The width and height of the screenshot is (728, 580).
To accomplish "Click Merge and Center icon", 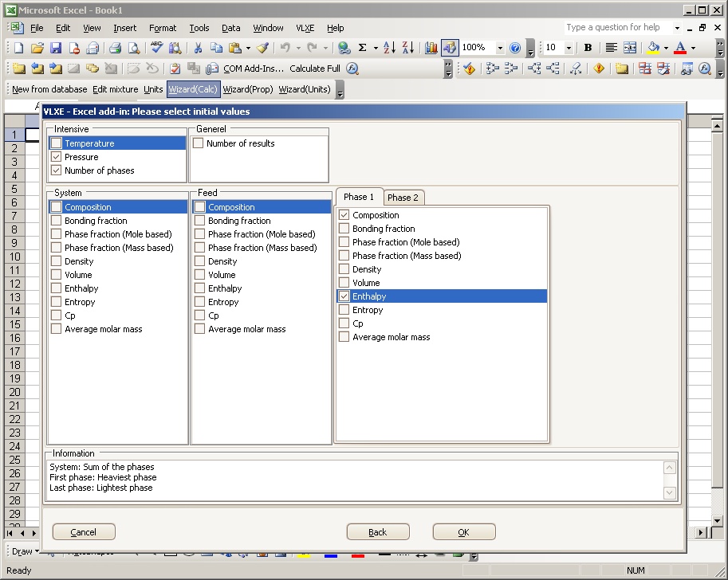I will click(630, 47).
